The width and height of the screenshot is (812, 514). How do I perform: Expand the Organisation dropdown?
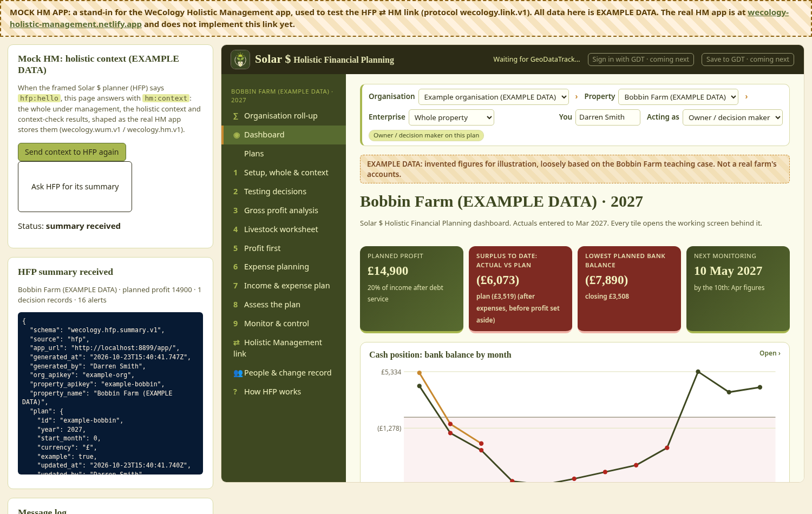click(494, 97)
